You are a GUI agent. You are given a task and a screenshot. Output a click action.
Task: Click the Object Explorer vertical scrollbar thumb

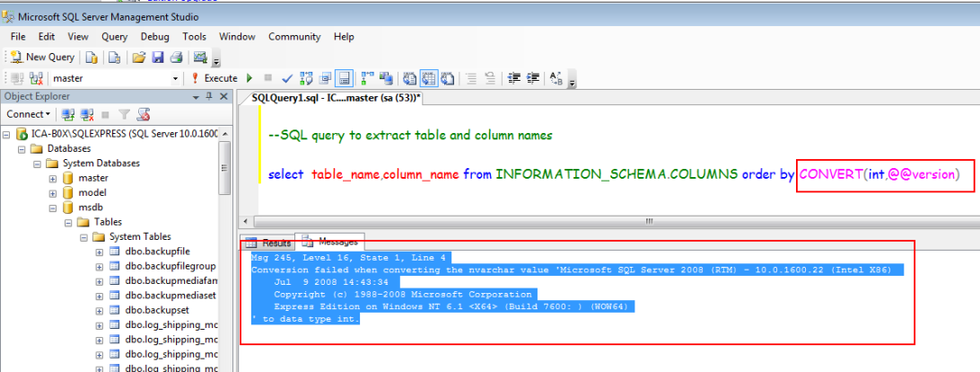223,168
